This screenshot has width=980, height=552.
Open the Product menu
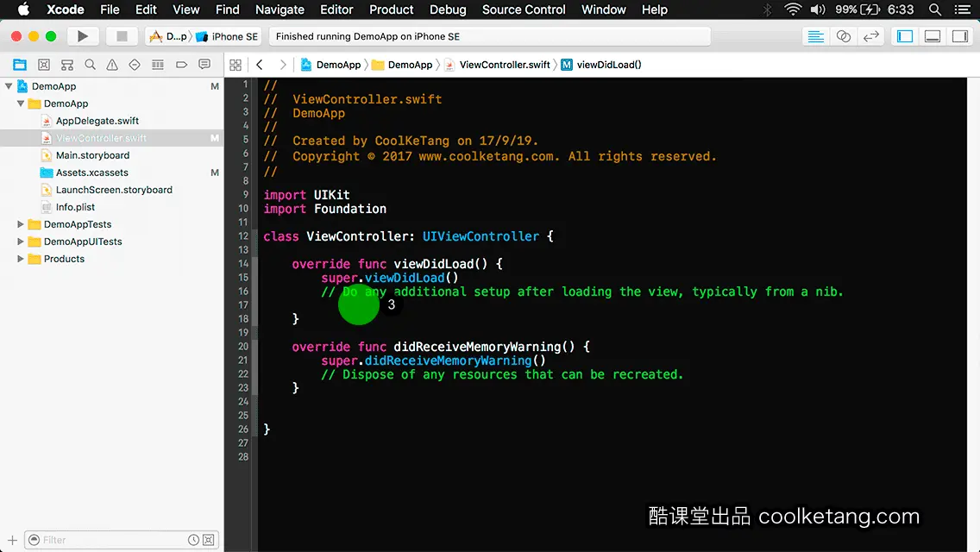point(392,9)
